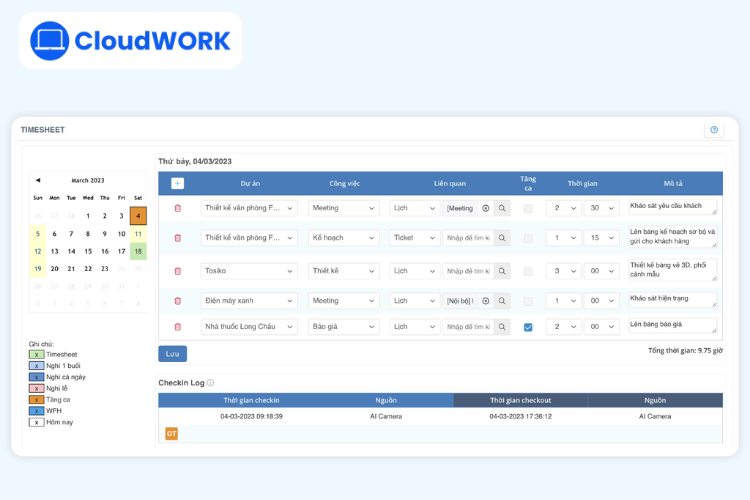Go to the previous month in the calendar
750x500 pixels.
[38, 180]
